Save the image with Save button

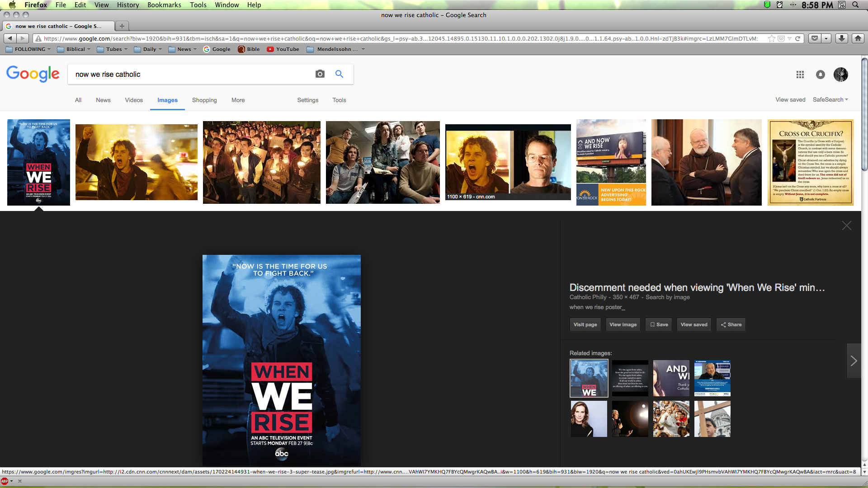pos(659,324)
